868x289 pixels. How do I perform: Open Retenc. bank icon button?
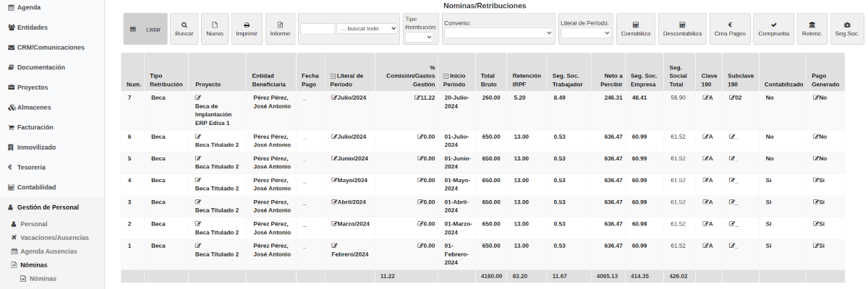pos(812,29)
